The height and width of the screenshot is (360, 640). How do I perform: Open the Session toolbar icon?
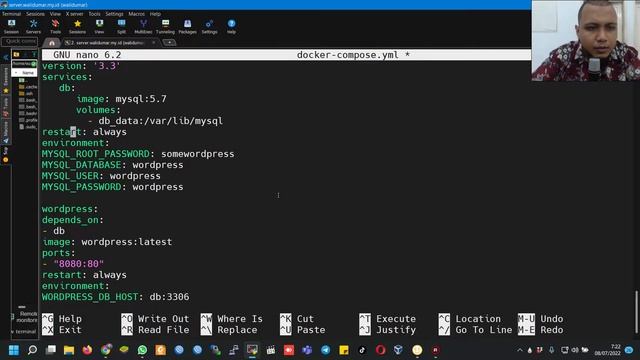coord(11,27)
